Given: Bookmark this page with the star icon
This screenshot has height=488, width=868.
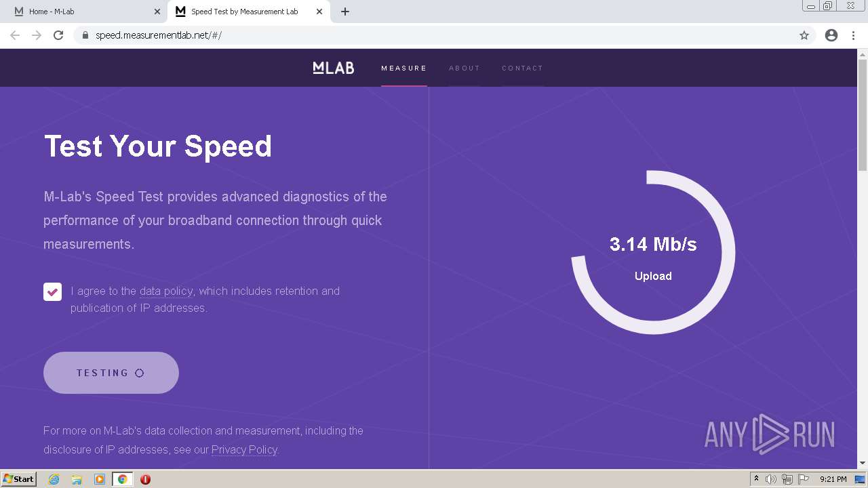Looking at the screenshot, I should [804, 35].
